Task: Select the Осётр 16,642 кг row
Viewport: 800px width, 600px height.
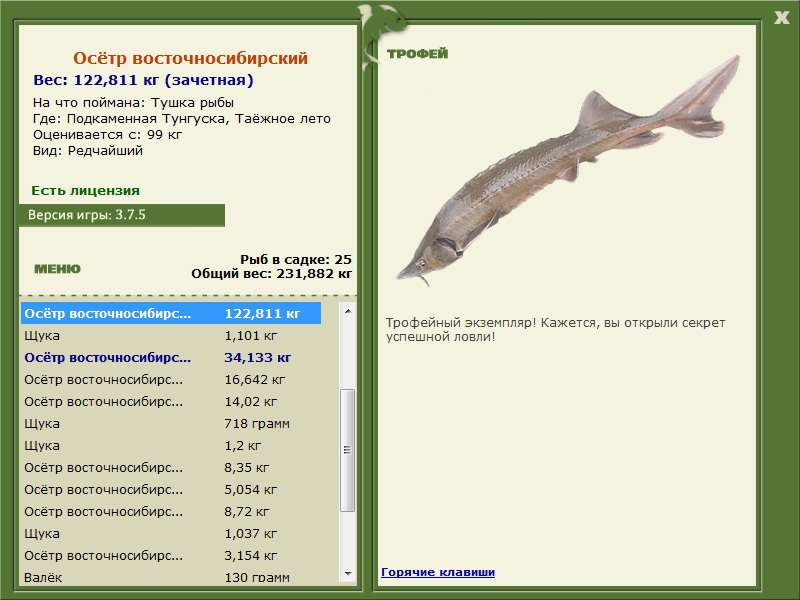Action: pos(171,380)
